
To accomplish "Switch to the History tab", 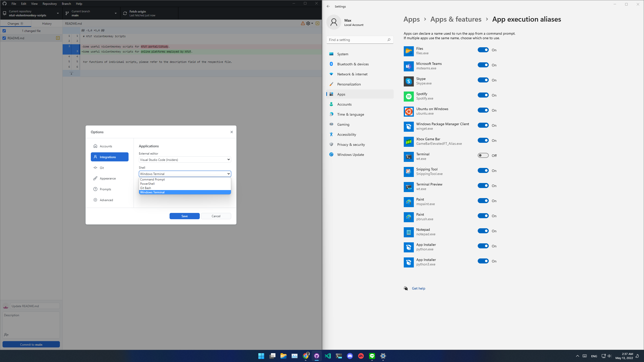I will point(47,23).
